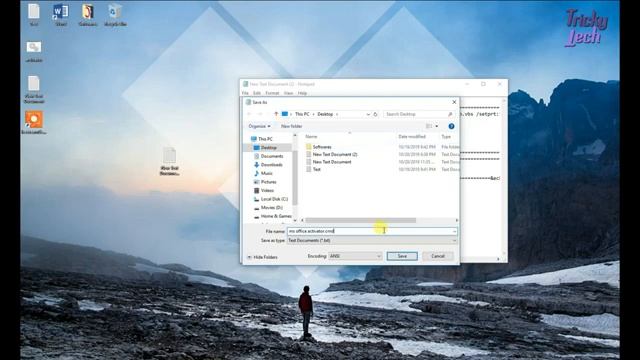The width and height of the screenshot is (640, 360).
Task: Click the Search Desktop input box
Action: pos(419,114)
